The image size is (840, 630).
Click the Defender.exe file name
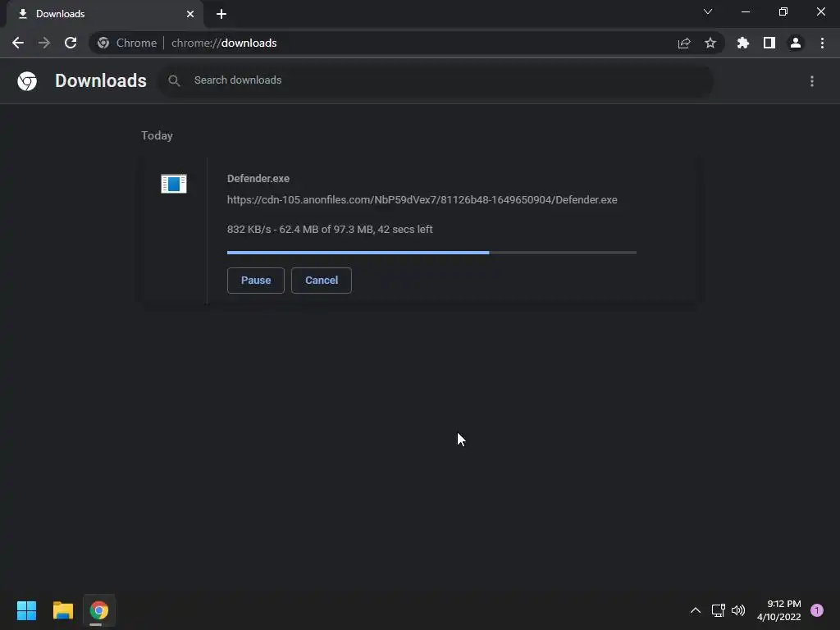pyautogui.click(x=258, y=178)
